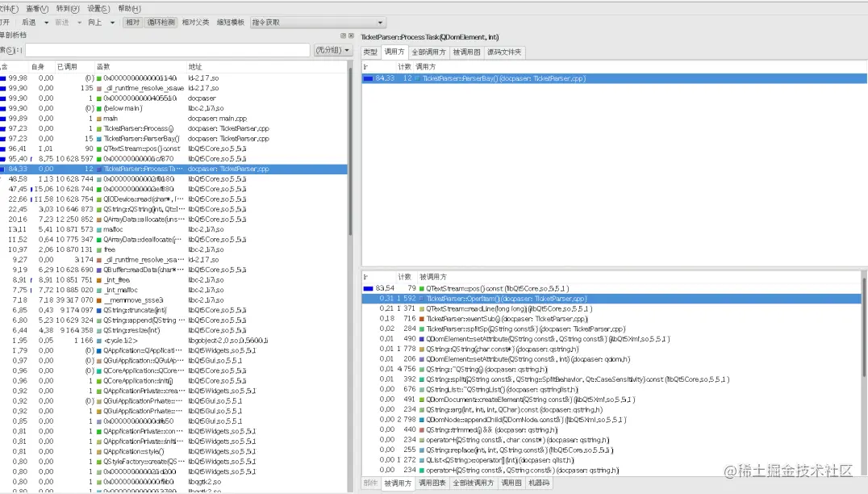The height and width of the screenshot is (494, 868).
Task: Click the color square beside main function
Action: click(99, 119)
